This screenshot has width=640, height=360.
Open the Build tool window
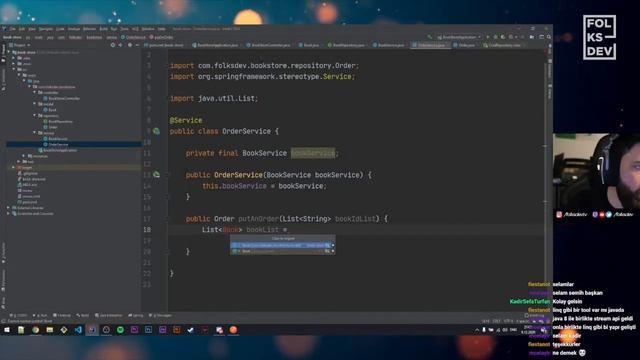coord(83,316)
